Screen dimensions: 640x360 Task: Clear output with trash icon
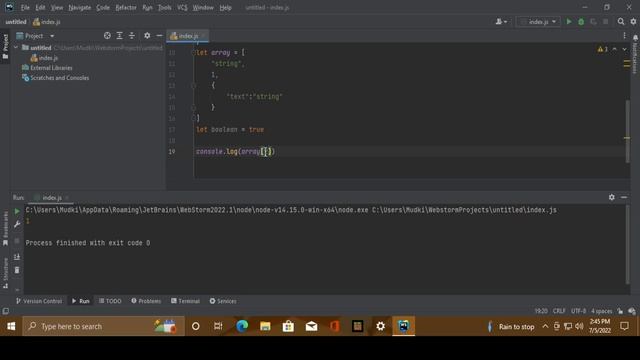[x=17, y=270]
